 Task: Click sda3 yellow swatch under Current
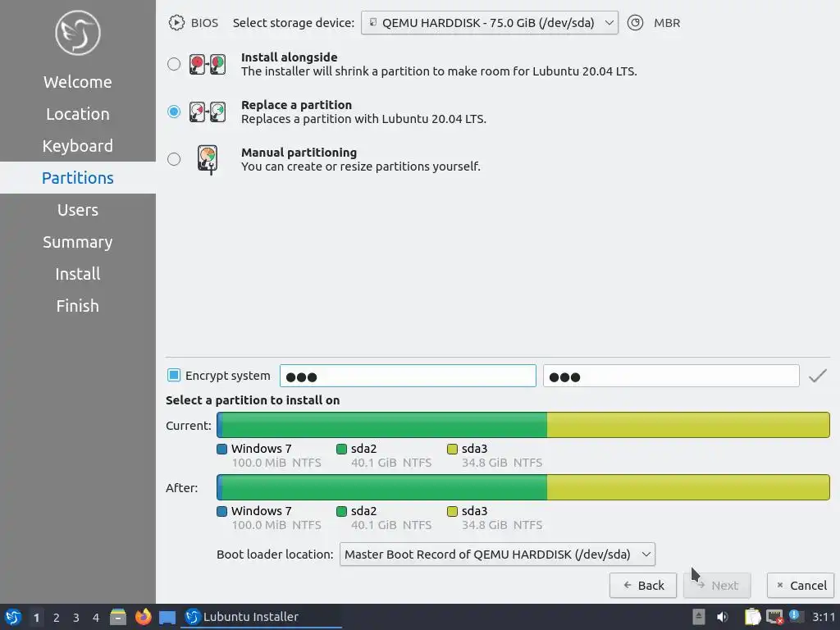[x=452, y=449]
